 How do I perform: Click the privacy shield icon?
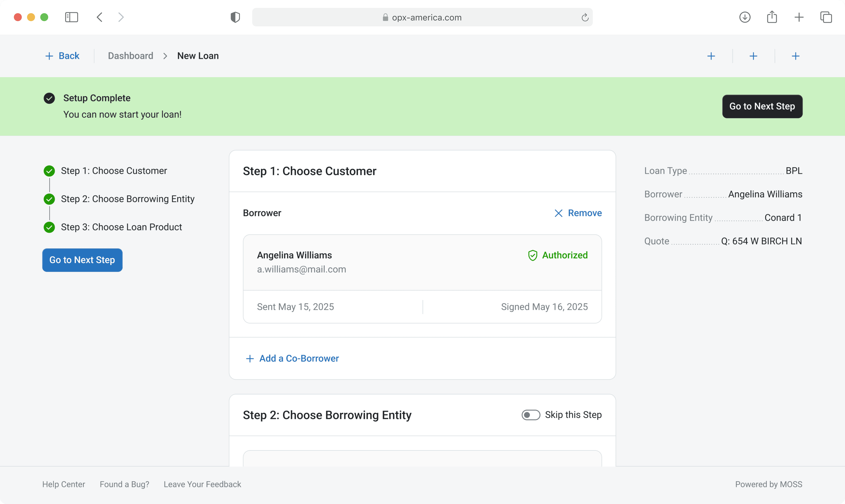tap(235, 17)
